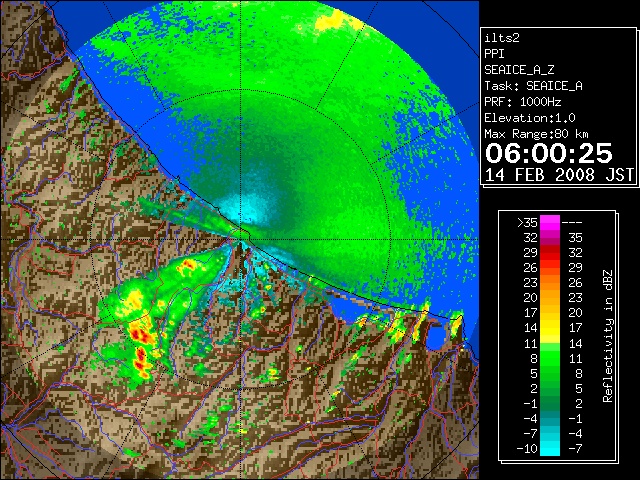Click the 'PPI' scan type label
This screenshot has width=640, height=480.
click(x=494, y=54)
